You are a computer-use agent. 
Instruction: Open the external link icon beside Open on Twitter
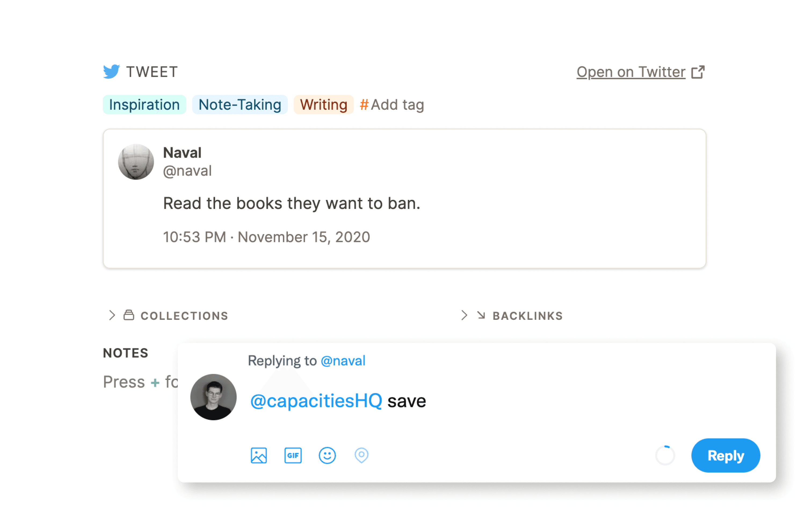[x=698, y=72]
